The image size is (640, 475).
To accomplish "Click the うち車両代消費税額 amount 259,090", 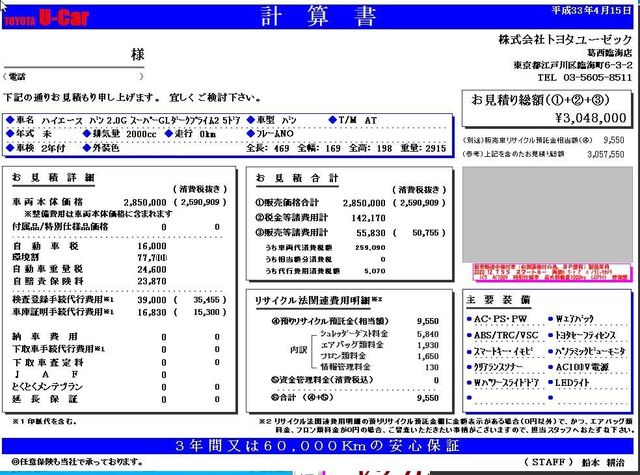I will (370, 248).
